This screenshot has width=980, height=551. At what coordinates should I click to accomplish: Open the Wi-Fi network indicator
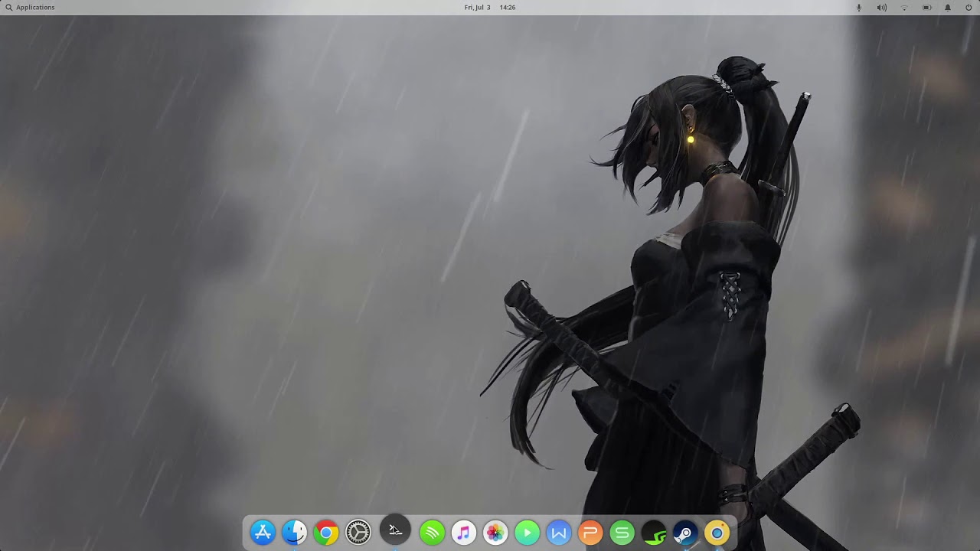point(904,7)
